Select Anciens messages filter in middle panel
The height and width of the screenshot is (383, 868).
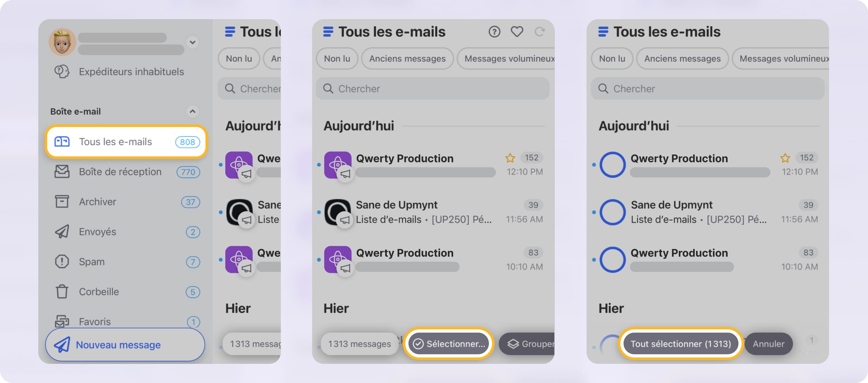(x=408, y=59)
